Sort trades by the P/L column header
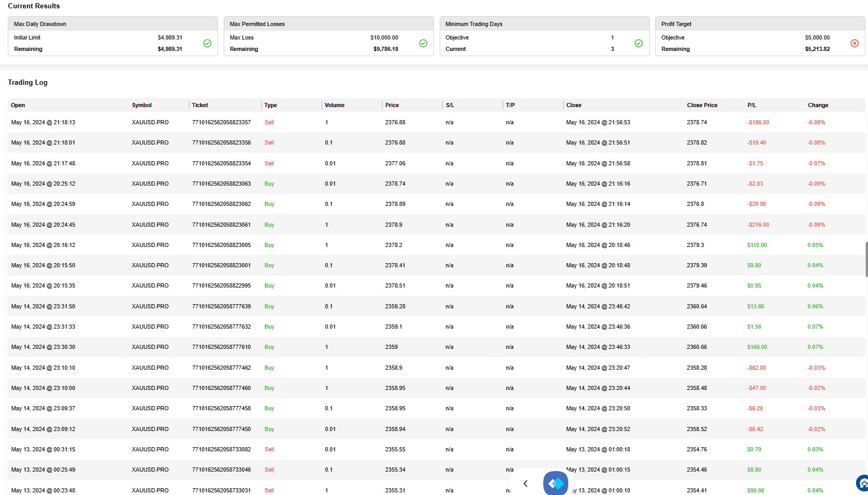 (752, 105)
